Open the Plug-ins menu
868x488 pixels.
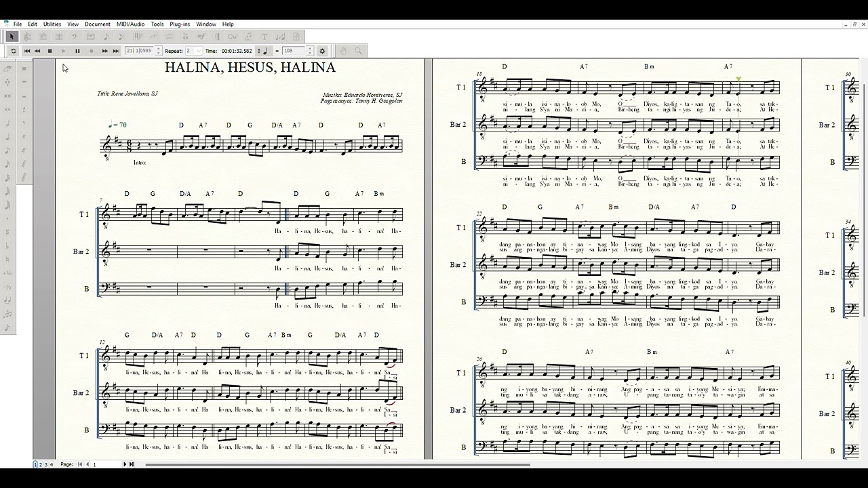pyautogui.click(x=180, y=24)
